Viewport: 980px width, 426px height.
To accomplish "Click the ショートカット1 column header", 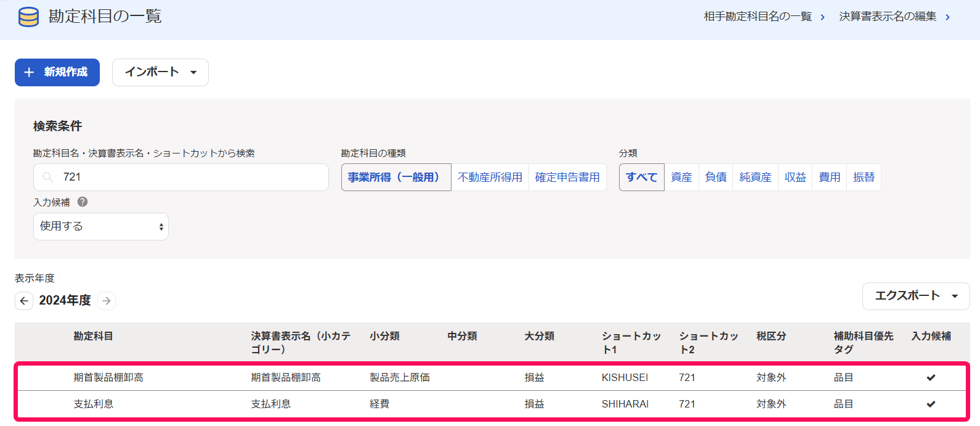I will pos(631,343).
